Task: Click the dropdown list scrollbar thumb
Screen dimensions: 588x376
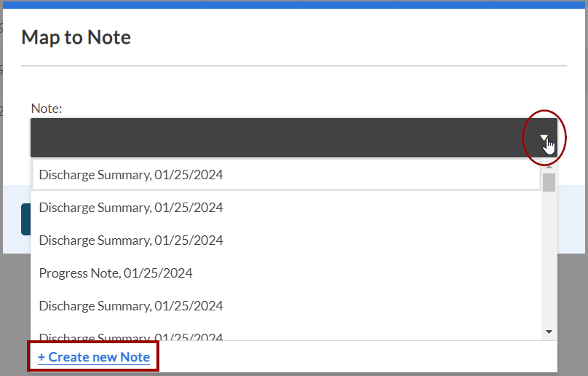Action: click(x=549, y=182)
